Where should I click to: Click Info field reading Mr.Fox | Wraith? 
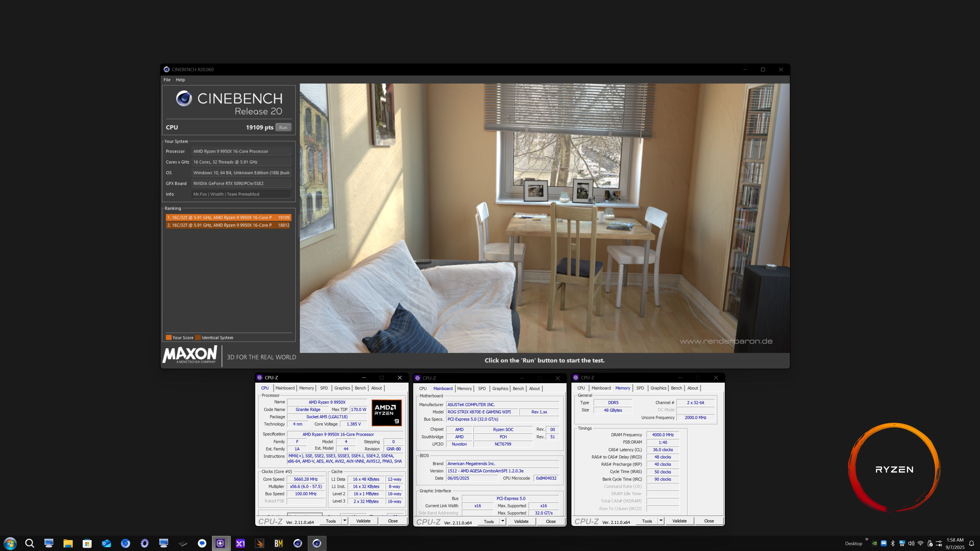(241, 194)
